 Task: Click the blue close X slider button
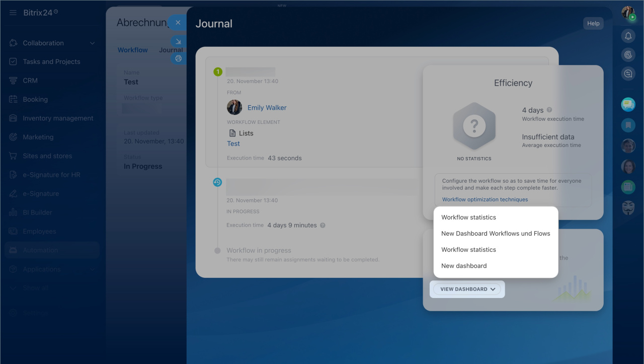[x=178, y=23]
